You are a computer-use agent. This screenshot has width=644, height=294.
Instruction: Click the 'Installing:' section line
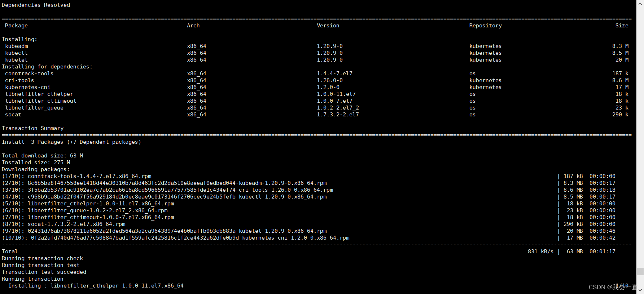(x=19, y=39)
